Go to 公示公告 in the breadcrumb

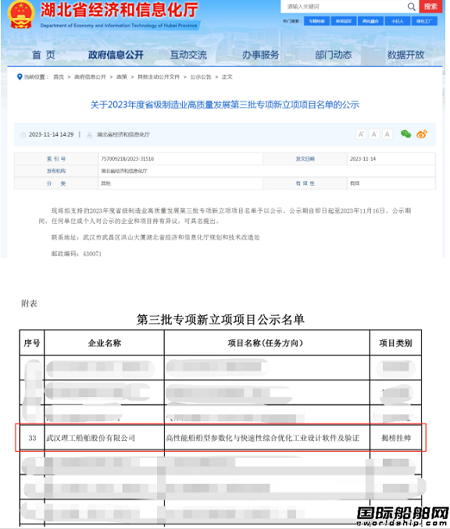click(x=201, y=77)
